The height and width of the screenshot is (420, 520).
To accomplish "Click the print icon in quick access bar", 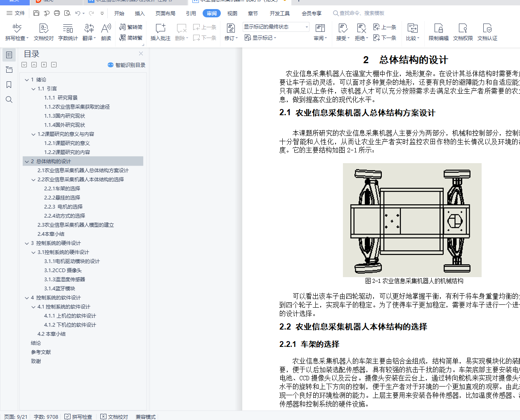I will pyautogui.click(x=57, y=13).
